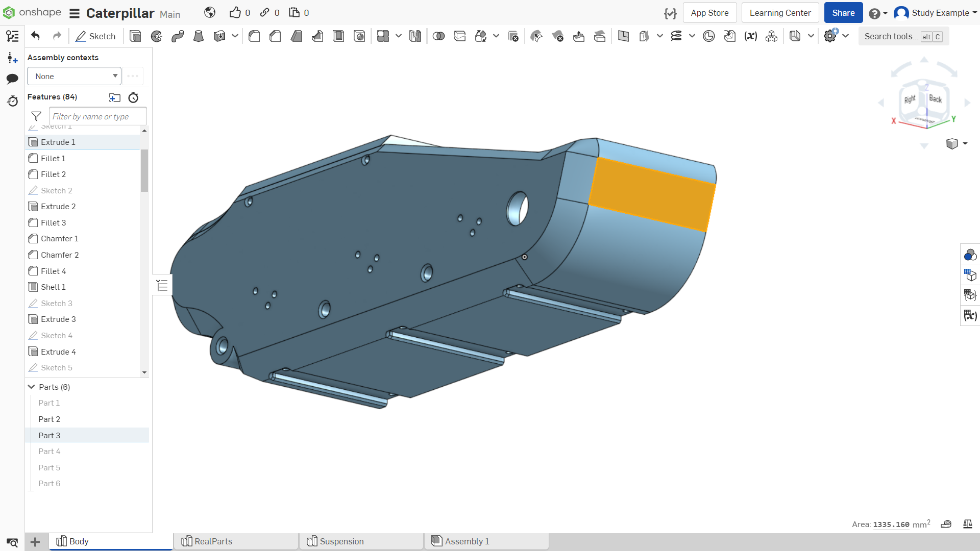The width and height of the screenshot is (980, 551).
Task: Open the variable table panel icon
Action: coord(970,315)
